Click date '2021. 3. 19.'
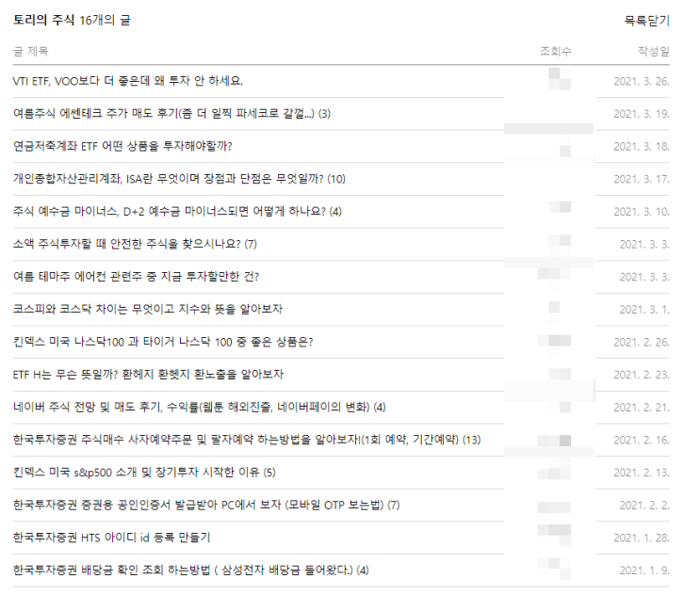The width and height of the screenshot is (700, 595). tap(642, 114)
